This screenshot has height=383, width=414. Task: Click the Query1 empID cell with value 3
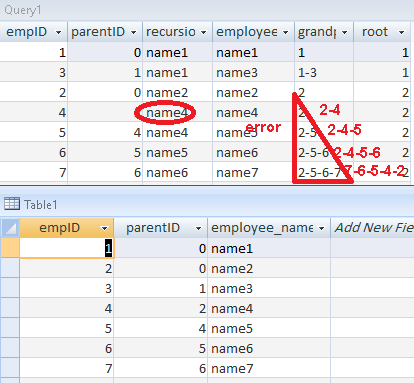coord(33,72)
